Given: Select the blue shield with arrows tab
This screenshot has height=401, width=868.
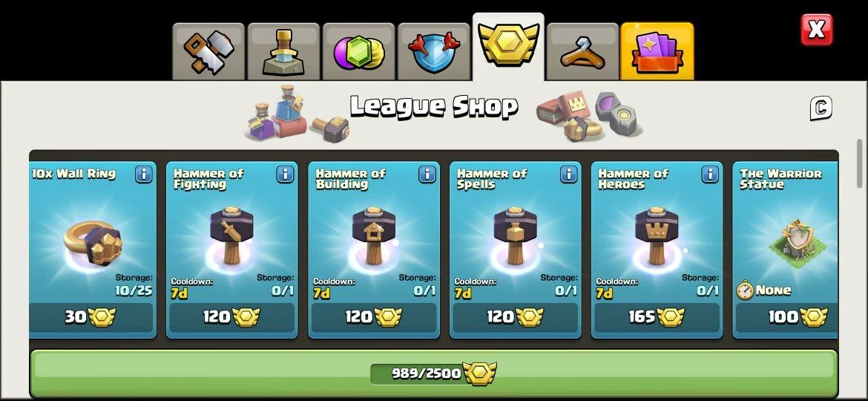Looking at the screenshot, I should pyautogui.click(x=433, y=51).
